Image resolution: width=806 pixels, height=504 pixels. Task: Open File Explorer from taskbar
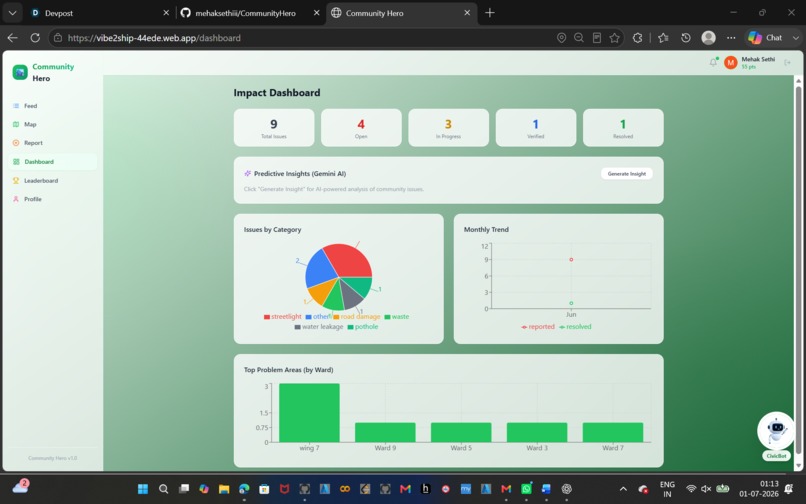point(224,489)
